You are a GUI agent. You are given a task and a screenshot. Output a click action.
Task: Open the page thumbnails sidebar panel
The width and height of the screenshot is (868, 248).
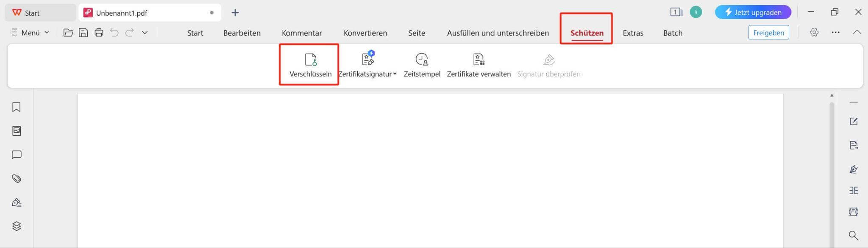17,131
